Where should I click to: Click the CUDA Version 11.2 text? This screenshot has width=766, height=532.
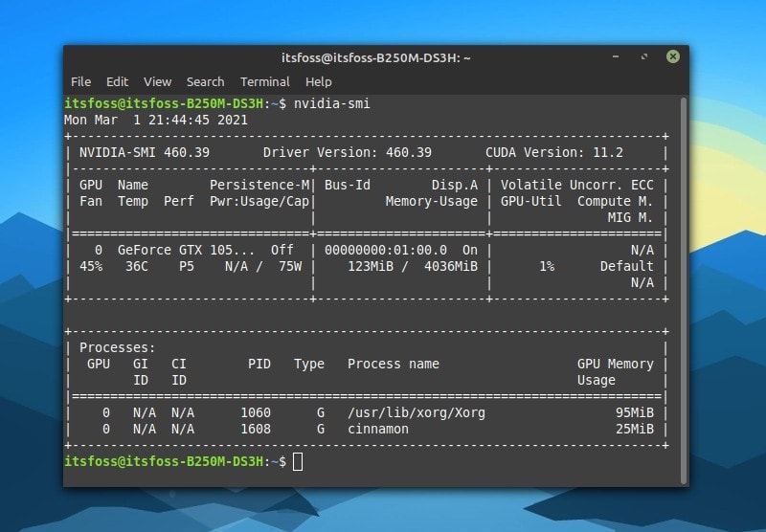554,153
